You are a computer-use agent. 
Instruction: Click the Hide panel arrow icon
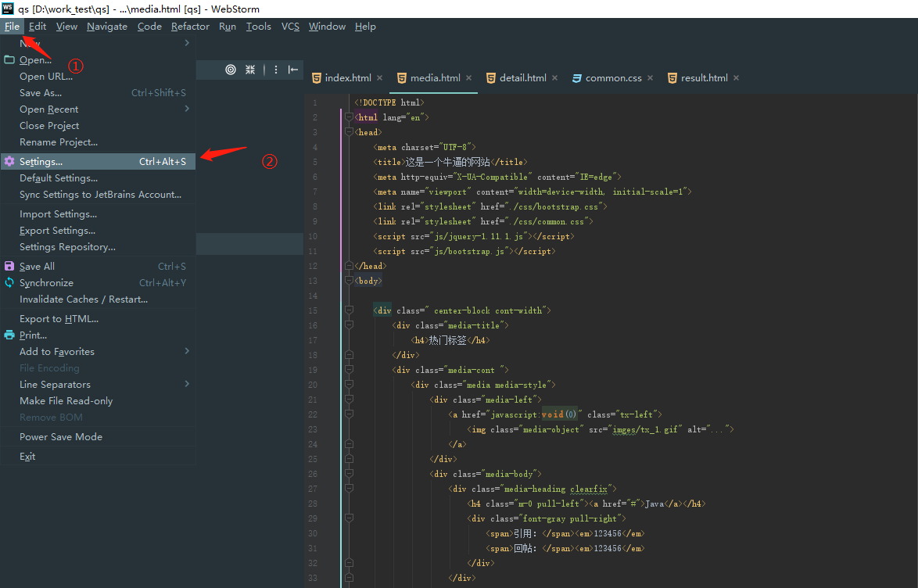(x=293, y=70)
